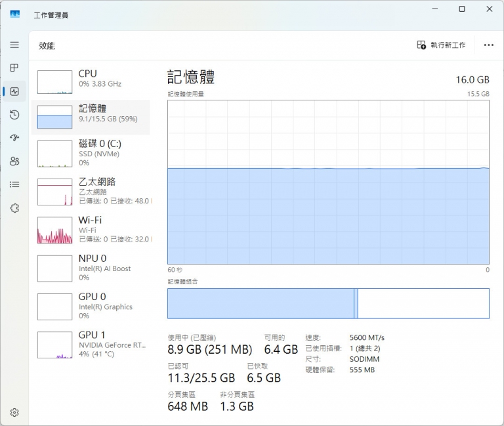Open the Users page icon
The height and width of the screenshot is (426, 504).
[x=14, y=161]
